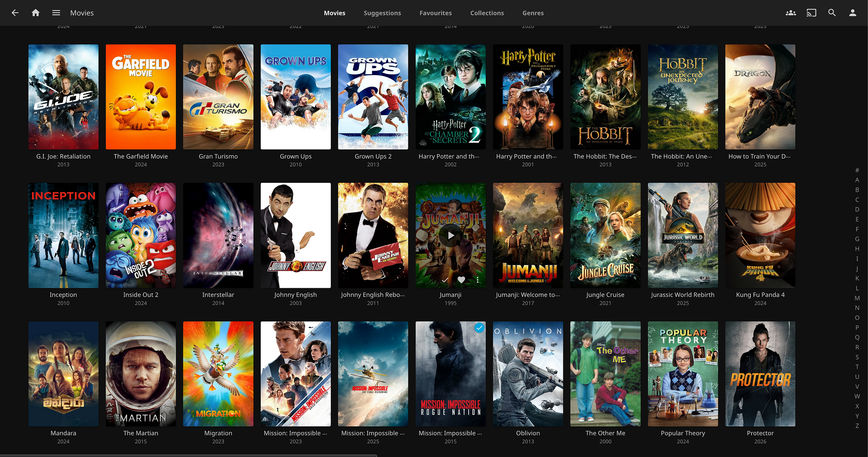The width and height of the screenshot is (868, 457).
Task: Open the Inception poster
Action: (x=63, y=236)
